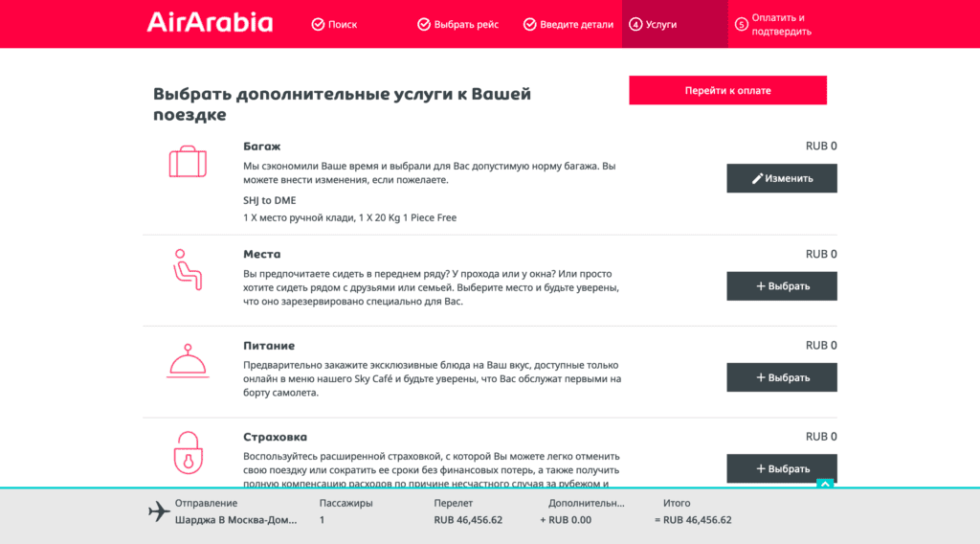Click the step 5 circle icon
Image resolution: width=980 pixels, height=544 pixels.
(x=742, y=24)
